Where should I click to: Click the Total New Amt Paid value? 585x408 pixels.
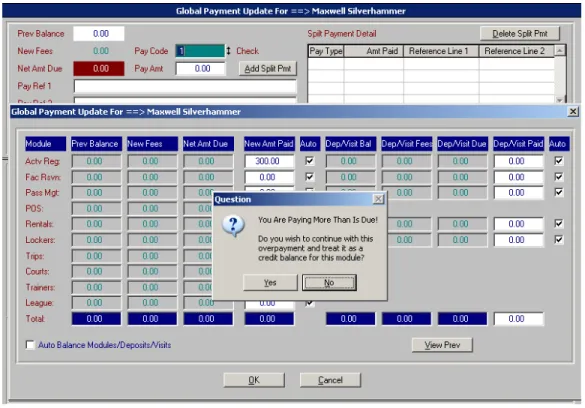coord(269,319)
